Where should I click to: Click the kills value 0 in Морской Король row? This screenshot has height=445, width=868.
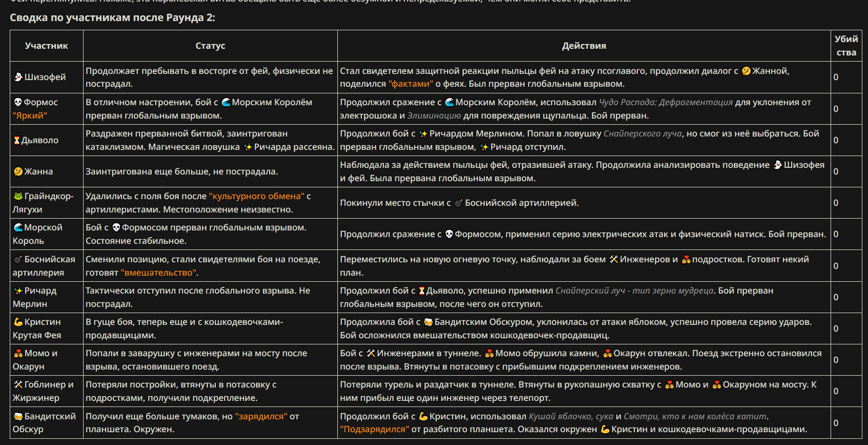point(836,234)
